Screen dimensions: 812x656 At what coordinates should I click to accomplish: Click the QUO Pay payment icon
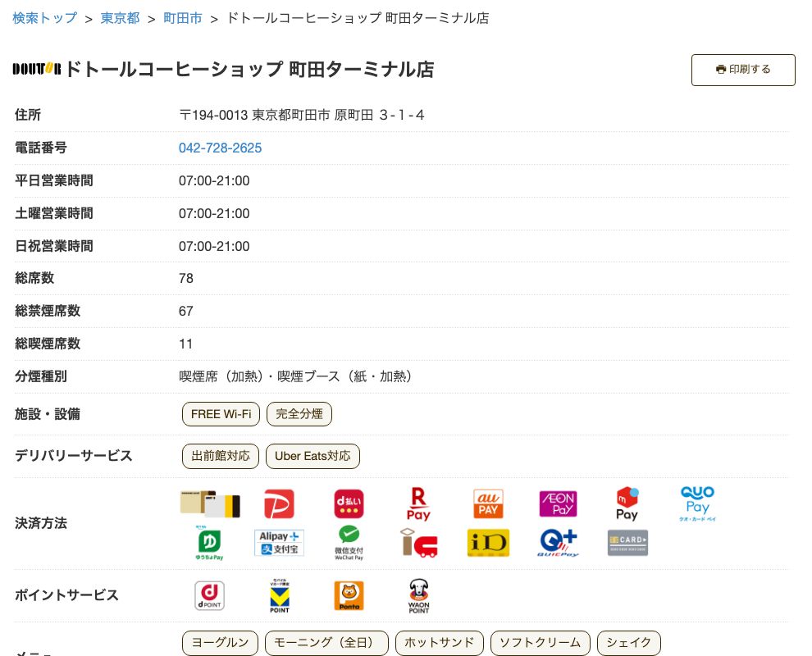click(x=697, y=503)
